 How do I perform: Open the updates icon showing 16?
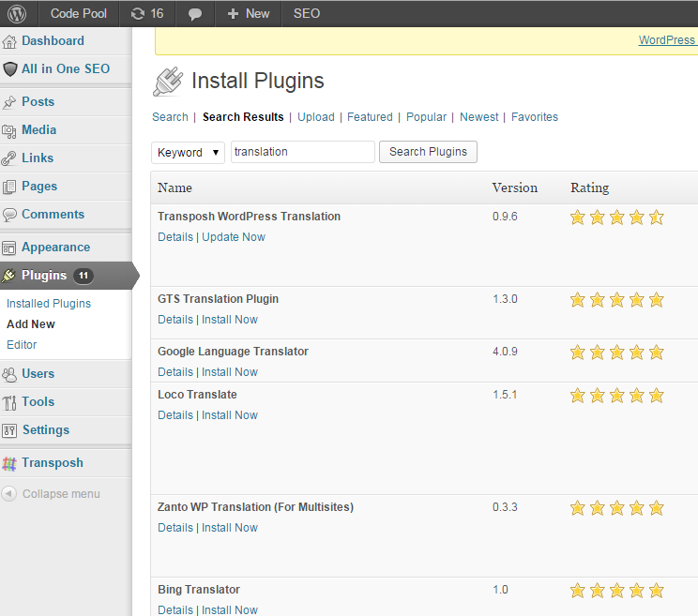(138, 13)
